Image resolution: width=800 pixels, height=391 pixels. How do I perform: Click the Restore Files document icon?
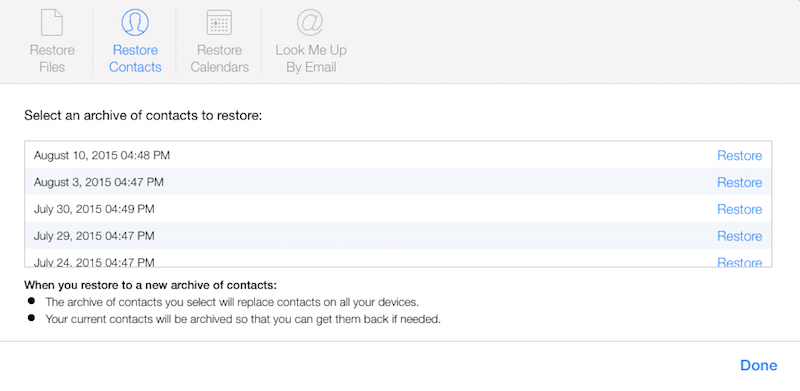click(x=52, y=22)
